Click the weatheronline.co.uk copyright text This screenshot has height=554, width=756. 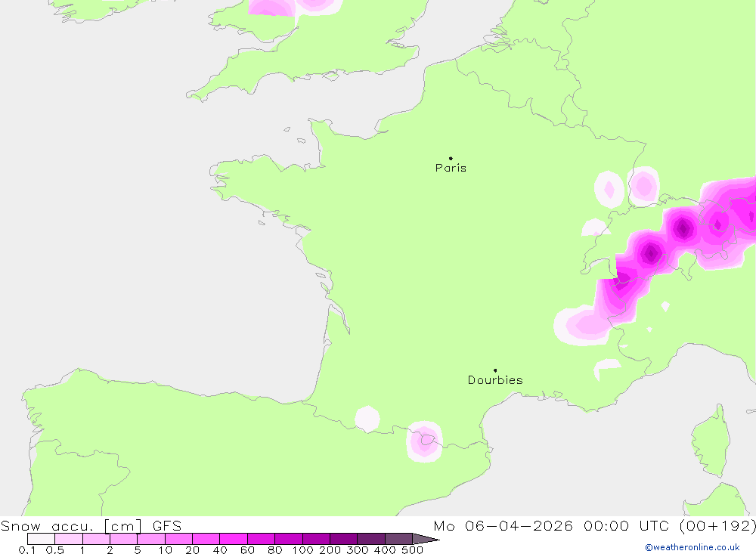point(692,547)
